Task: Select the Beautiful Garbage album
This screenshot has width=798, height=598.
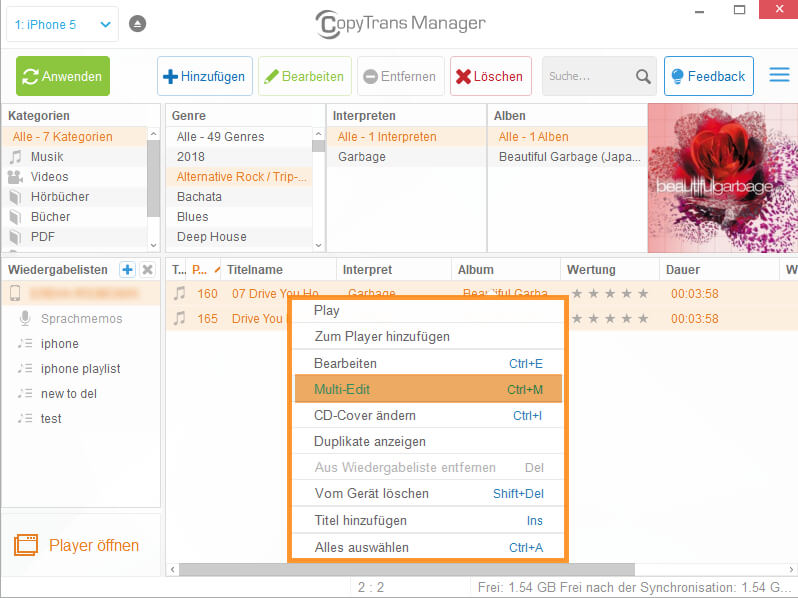Action: pyautogui.click(x=567, y=157)
